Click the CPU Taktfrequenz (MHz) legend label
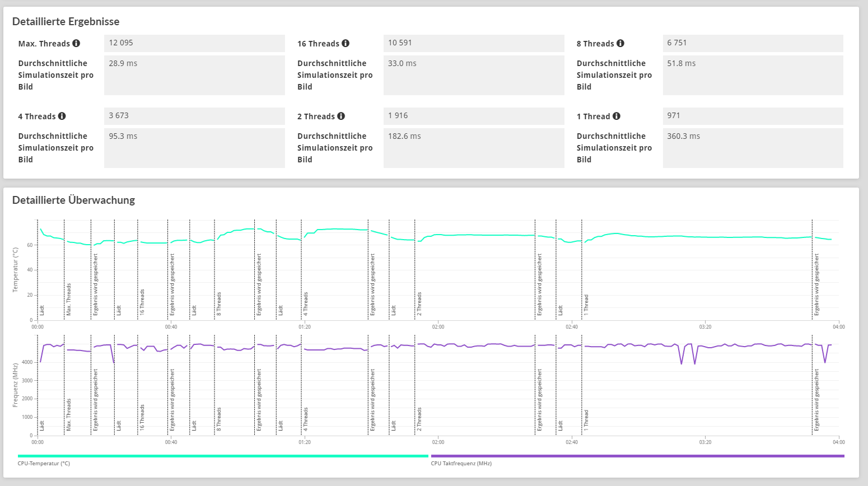This screenshot has width=868, height=486. 461,464
